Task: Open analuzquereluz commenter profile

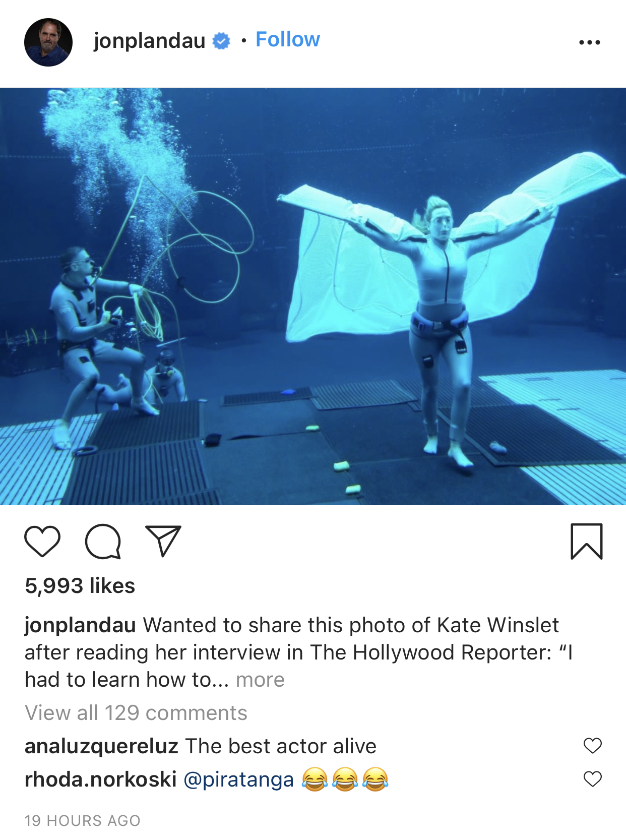Action: [101, 746]
